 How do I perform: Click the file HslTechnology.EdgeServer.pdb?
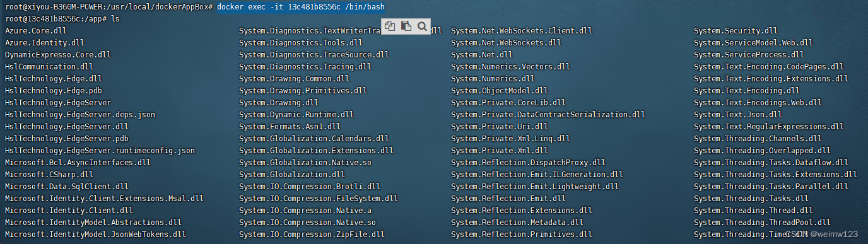(x=67, y=138)
